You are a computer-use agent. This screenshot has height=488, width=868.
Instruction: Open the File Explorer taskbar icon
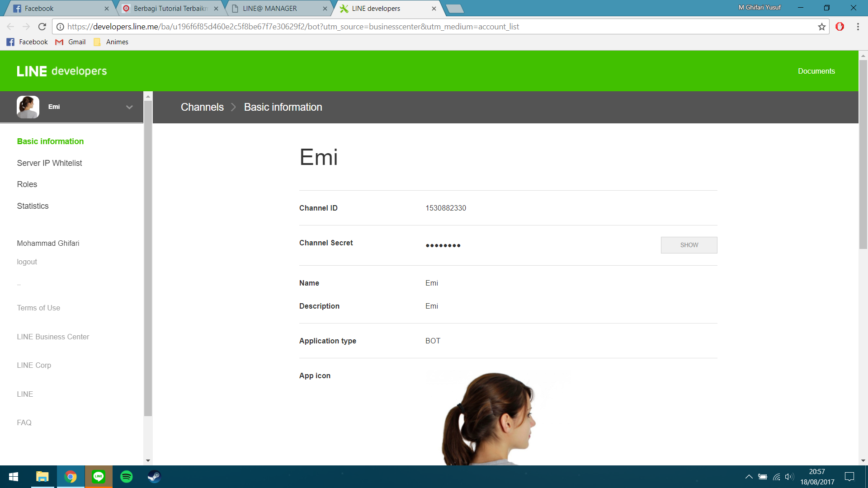[x=42, y=476]
